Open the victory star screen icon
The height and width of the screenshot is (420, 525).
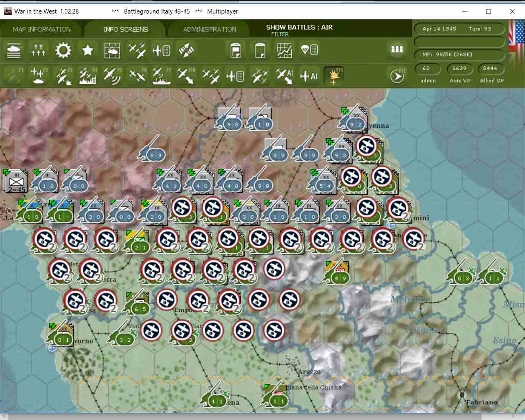87,50
